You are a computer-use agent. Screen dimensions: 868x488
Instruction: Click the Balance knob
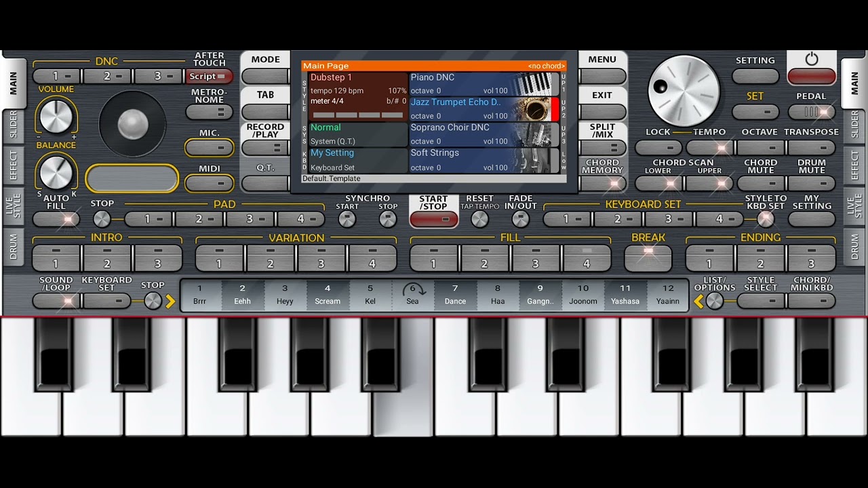[x=56, y=172]
